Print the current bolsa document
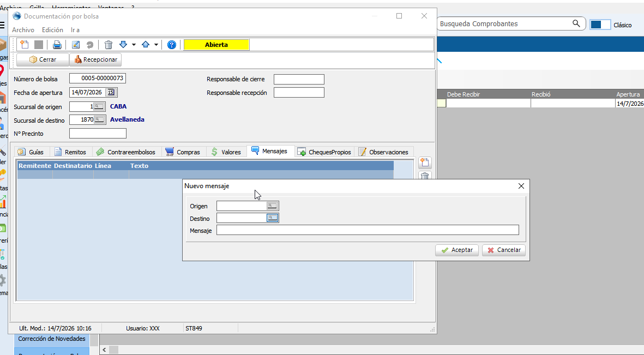This screenshot has width=644, height=355. pyautogui.click(x=57, y=45)
